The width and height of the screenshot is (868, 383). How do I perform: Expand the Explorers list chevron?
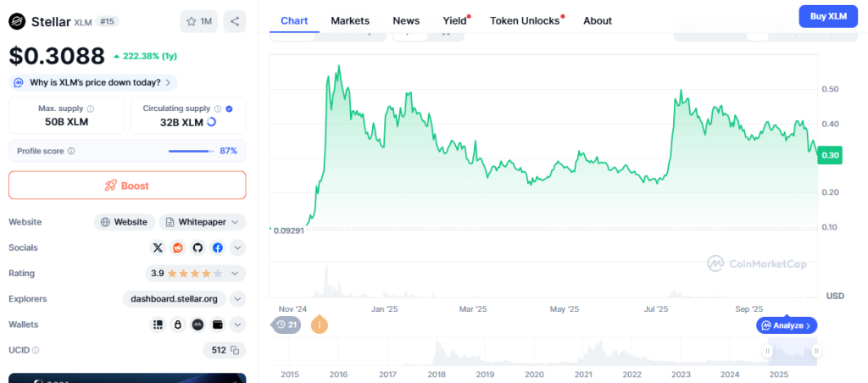(238, 298)
